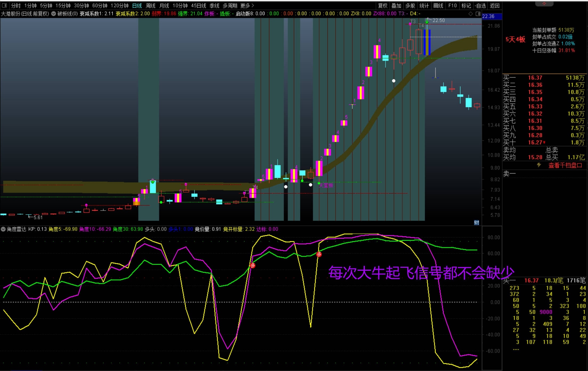Open main chart indicator dropdown next to stock name
This screenshot has width=588, height=371.
point(54,14)
